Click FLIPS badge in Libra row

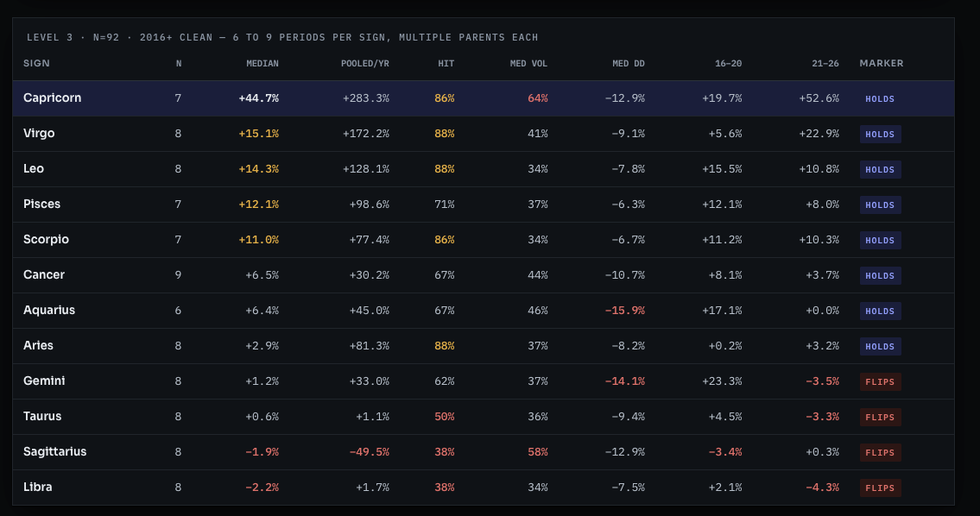880,488
